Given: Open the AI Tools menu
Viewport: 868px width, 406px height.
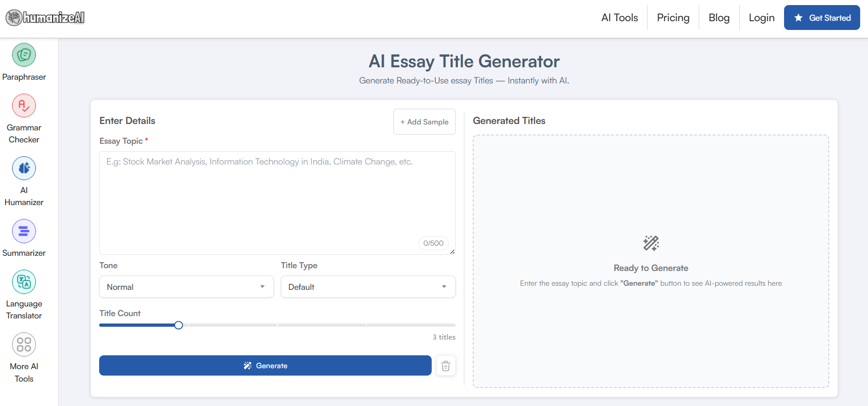Looking at the screenshot, I should click(619, 18).
